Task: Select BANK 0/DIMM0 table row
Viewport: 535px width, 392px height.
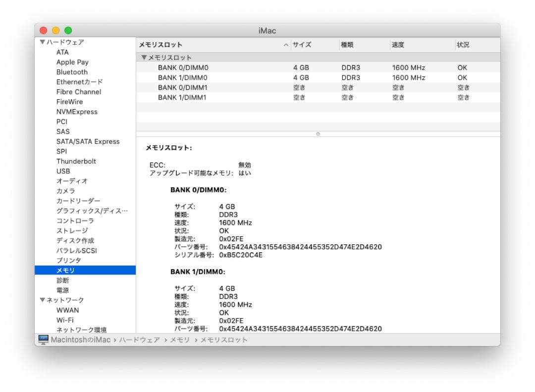Action: 318,67
